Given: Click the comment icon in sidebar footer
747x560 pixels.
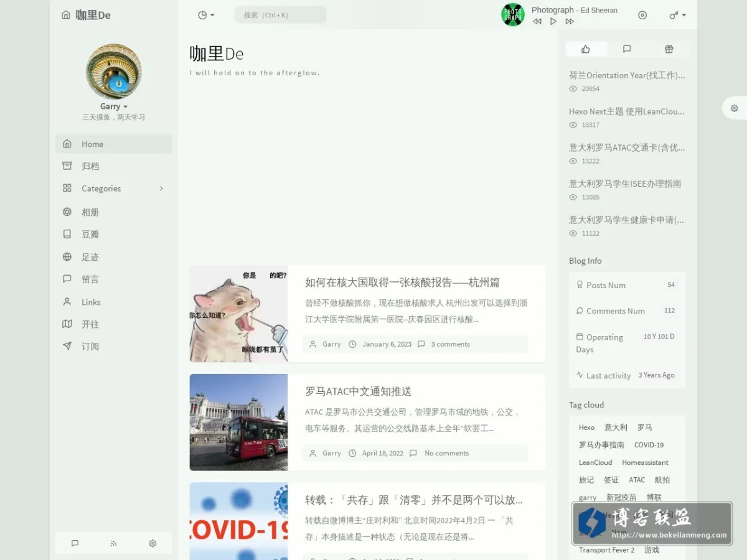Looking at the screenshot, I should point(75,543).
